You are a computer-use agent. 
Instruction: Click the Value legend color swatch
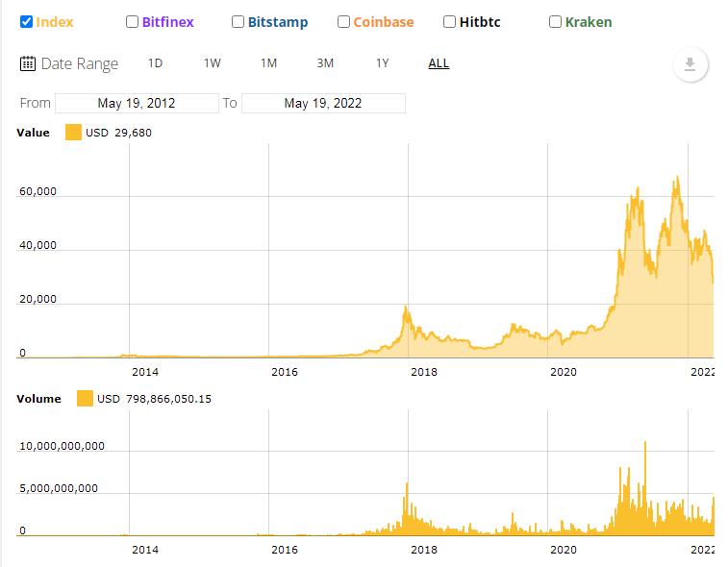pyautogui.click(x=73, y=133)
